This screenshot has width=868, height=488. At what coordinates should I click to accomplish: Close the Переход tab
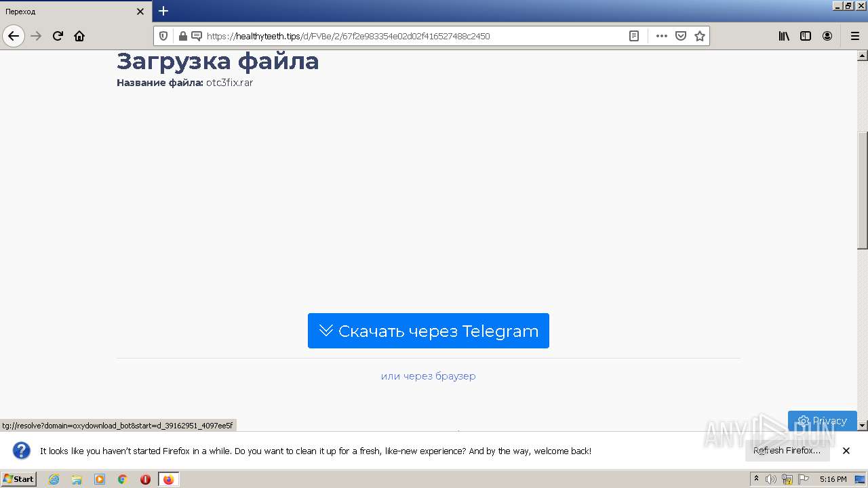pos(140,12)
